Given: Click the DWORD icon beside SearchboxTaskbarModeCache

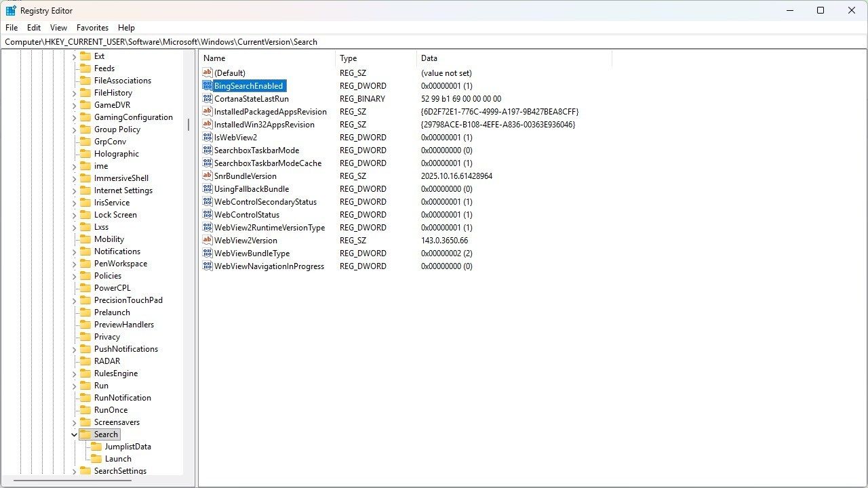Looking at the screenshot, I should tap(208, 163).
